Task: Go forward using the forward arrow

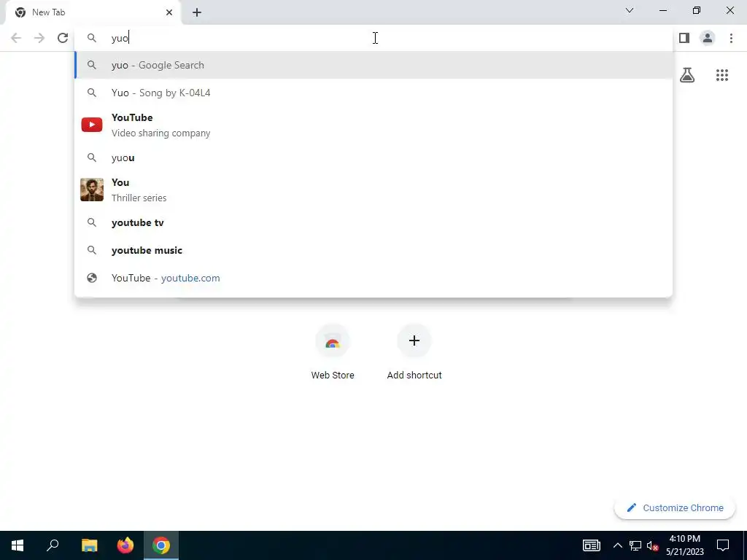Action: pos(39,38)
